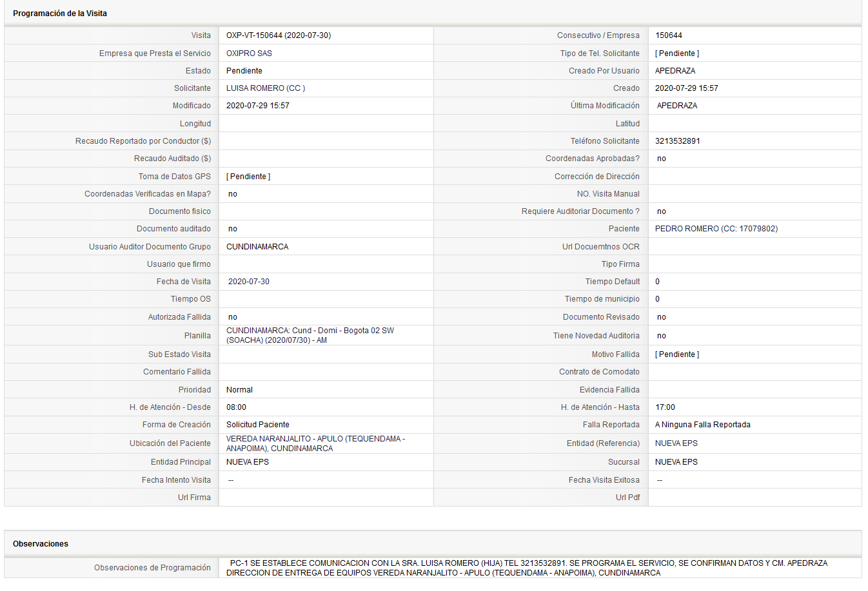
Task: Click the Sub Estado Visita label
Action: [x=179, y=354]
